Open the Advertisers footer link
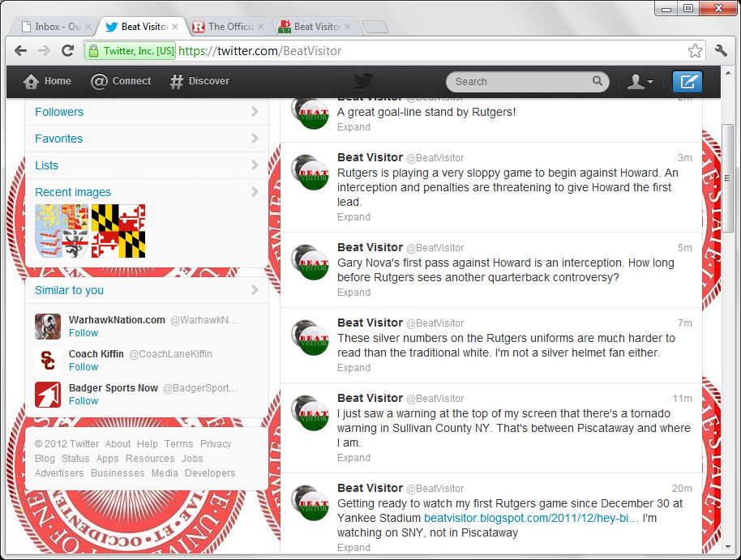The width and height of the screenshot is (741, 560). click(x=59, y=473)
